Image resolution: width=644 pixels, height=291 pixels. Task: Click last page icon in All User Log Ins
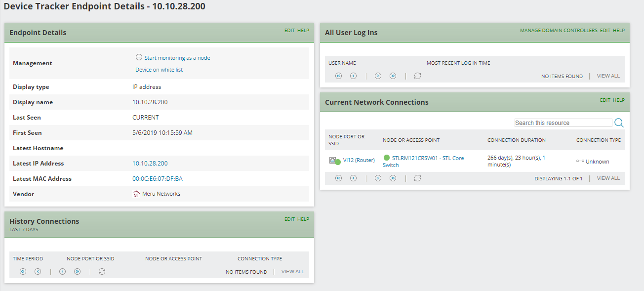393,76
